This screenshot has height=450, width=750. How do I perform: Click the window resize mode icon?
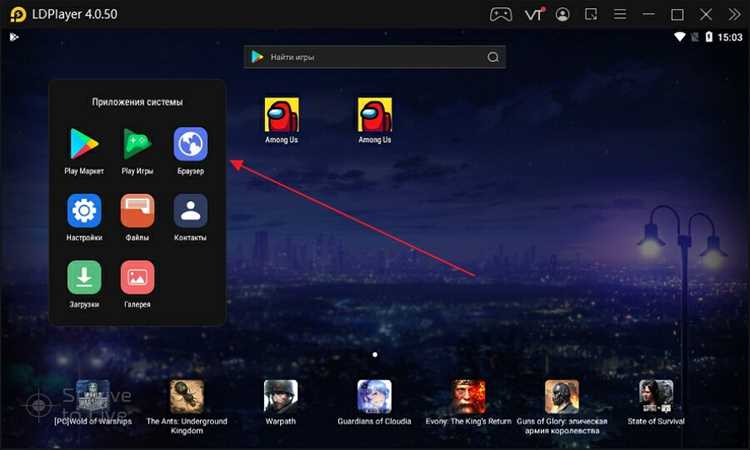pyautogui.click(x=591, y=14)
